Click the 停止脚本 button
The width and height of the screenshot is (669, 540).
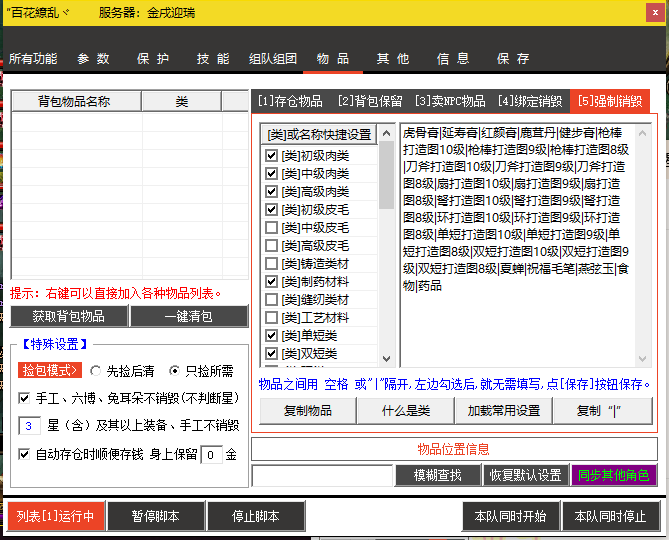coord(256,516)
